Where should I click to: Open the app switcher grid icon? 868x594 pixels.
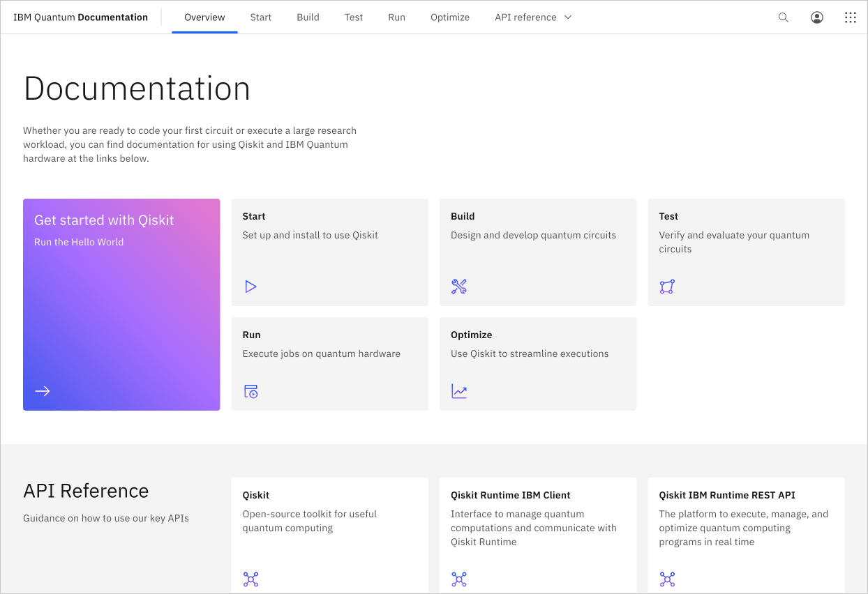pos(851,17)
